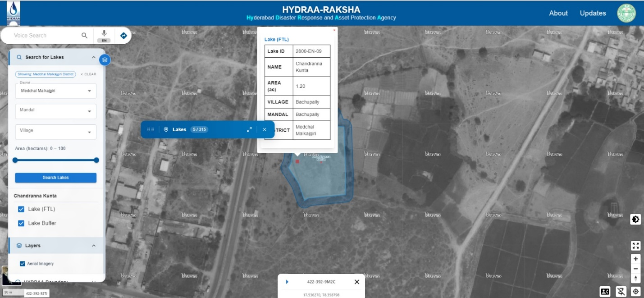Click the Search Lakes button
Viewport: 644px width, 298px height.
pyautogui.click(x=56, y=178)
